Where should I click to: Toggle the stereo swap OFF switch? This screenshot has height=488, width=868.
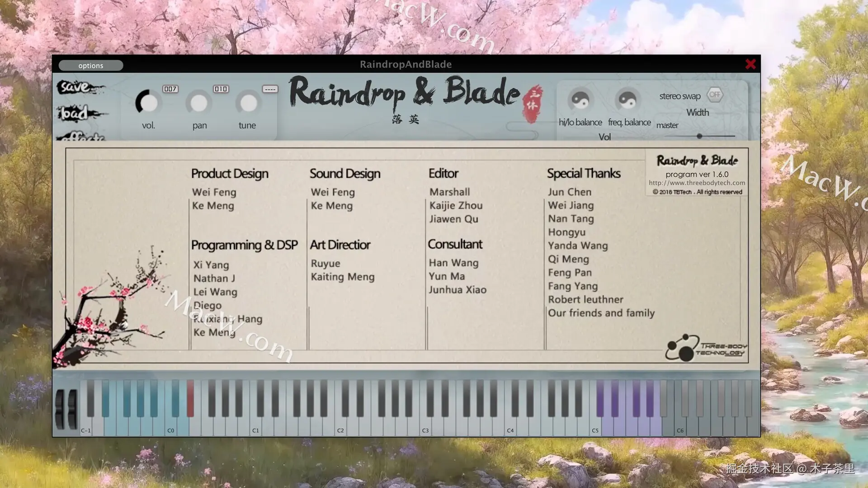[715, 95]
